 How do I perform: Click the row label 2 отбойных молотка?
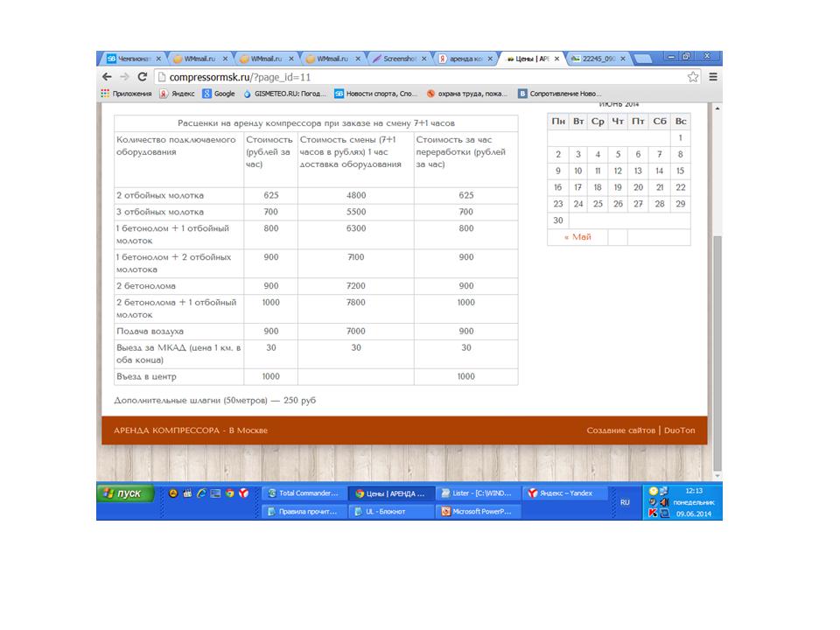tap(160, 195)
